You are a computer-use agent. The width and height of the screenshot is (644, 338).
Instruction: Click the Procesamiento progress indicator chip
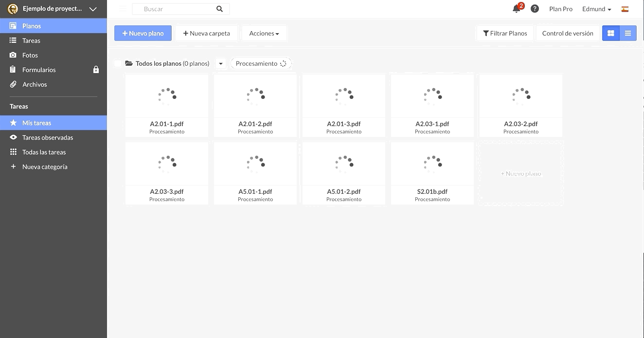(x=261, y=63)
